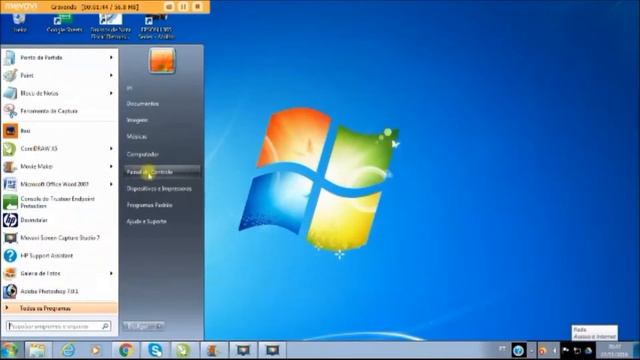The width and height of the screenshot is (640, 360).
Task: Open Bloco de Notas entry
Action: [x=59, y=93]
